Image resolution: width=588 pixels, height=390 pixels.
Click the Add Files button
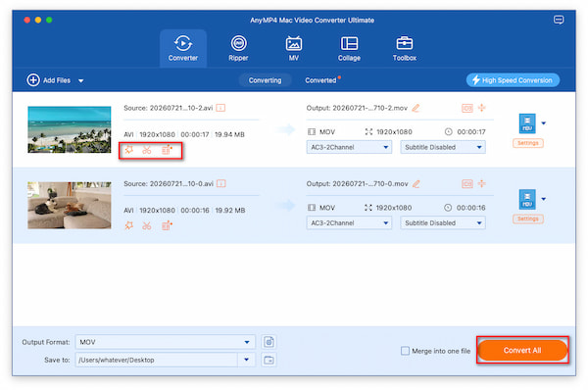click(x=49, y=80)
